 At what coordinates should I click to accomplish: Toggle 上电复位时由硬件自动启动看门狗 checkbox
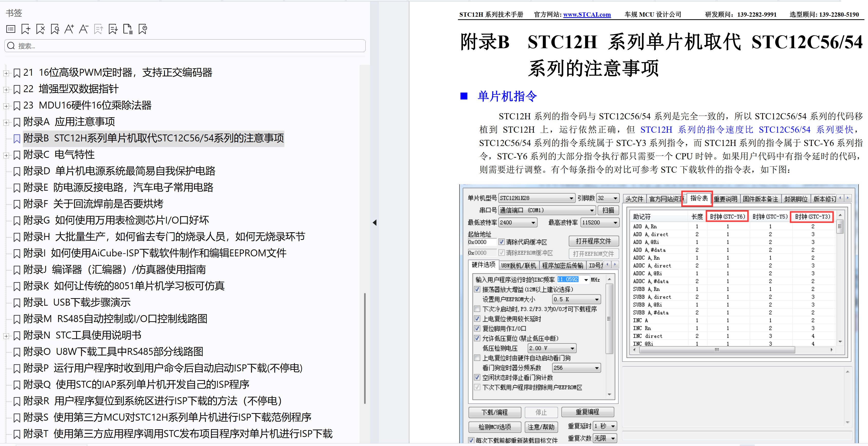(477, 358)
